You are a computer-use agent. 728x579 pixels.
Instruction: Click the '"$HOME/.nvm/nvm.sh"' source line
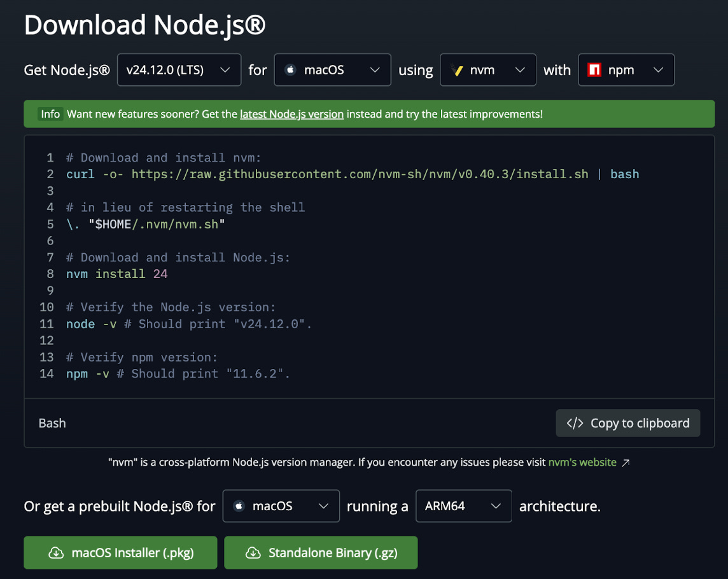(145, 224)
